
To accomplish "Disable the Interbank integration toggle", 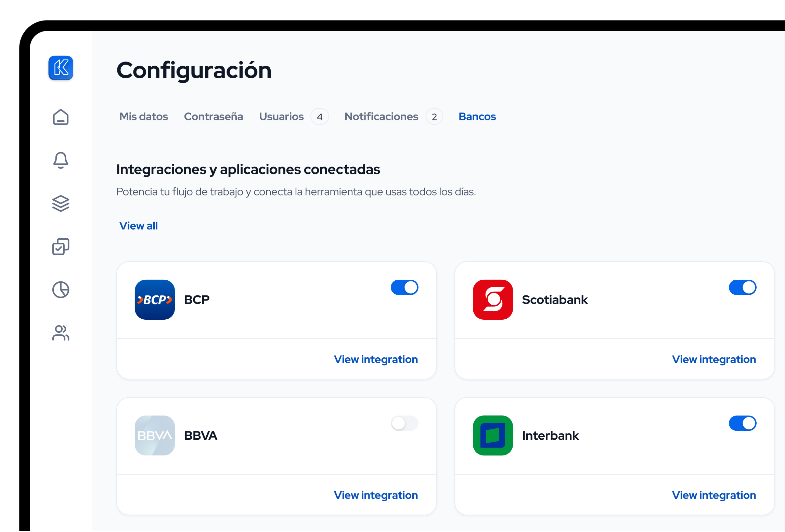I will click(x=743, y=423).
